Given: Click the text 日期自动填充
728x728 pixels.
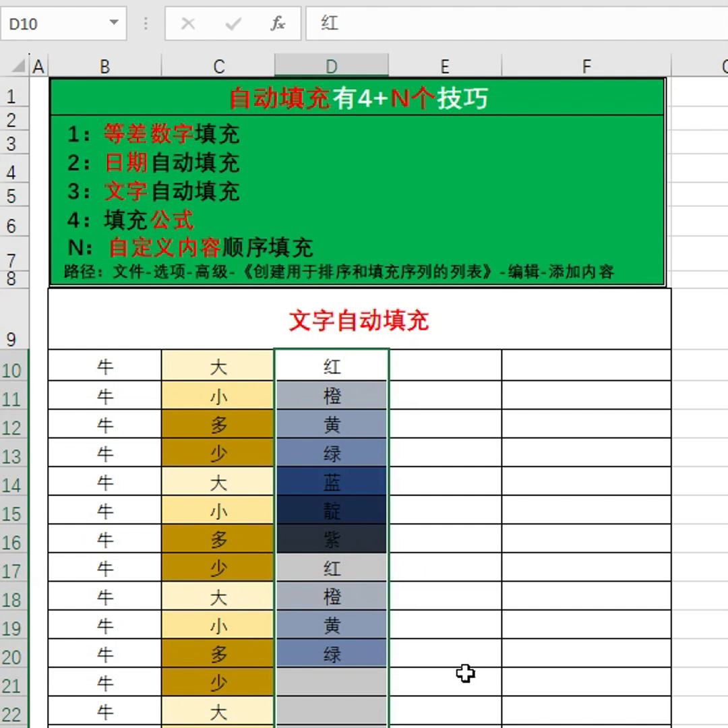Looking at the screenshot, I should (x=172, y=162).
